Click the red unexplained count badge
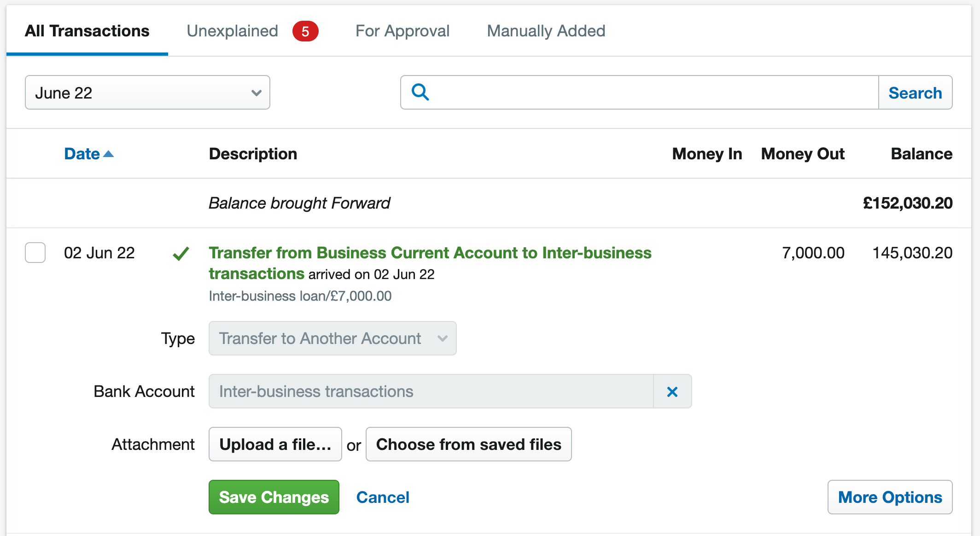 [x=305, y=31]
